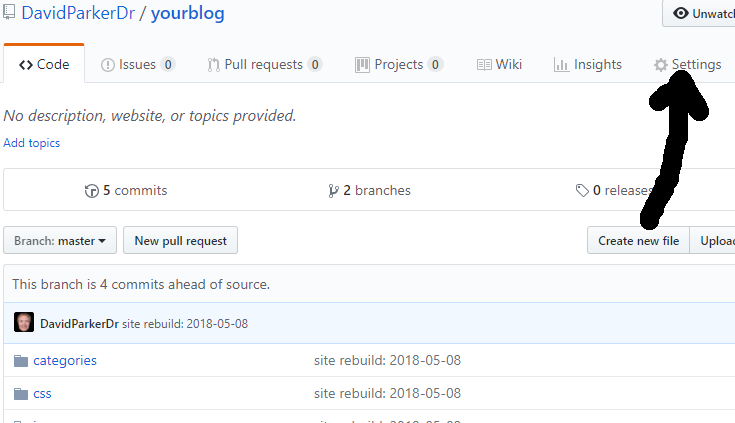735x423 pixels.
Task: Click the Add topics link
Action: tap(31, 143)
